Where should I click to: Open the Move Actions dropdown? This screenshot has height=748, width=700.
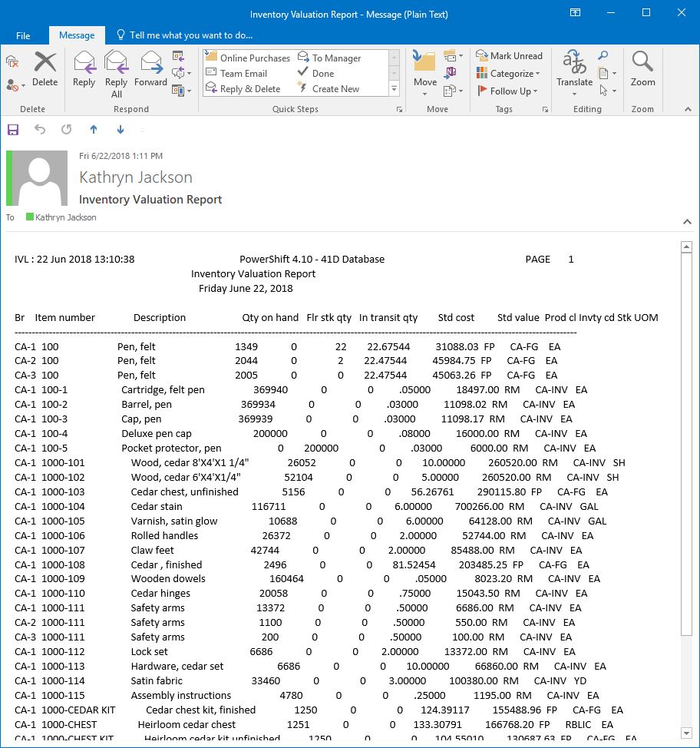point(453,90)
